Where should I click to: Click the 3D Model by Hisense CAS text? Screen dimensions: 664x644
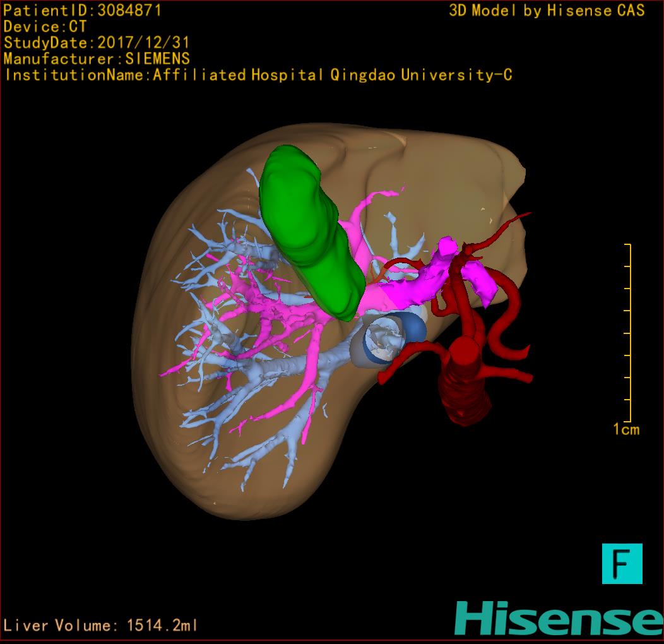click(x=547, y=10)
